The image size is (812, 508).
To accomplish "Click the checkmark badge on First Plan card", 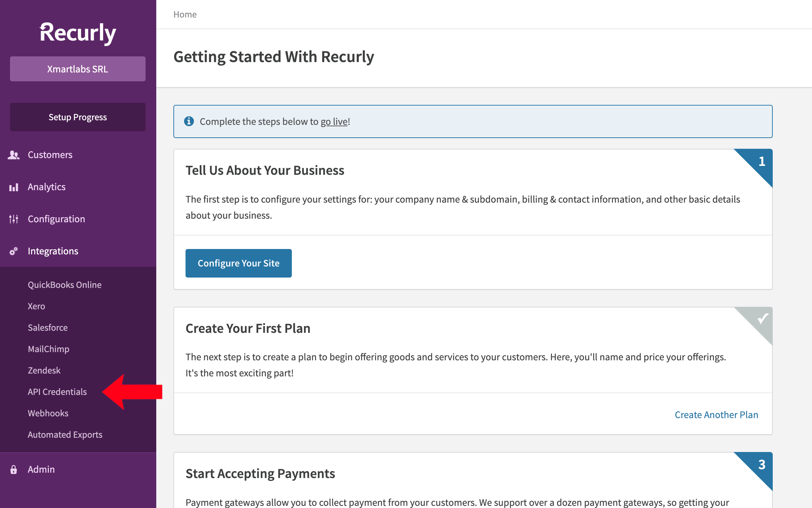I will tap(762, 318).
